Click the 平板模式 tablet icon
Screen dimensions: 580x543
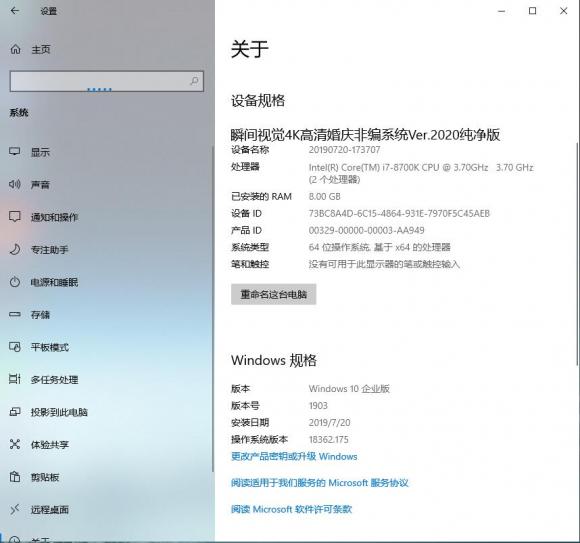coord(15,347)
